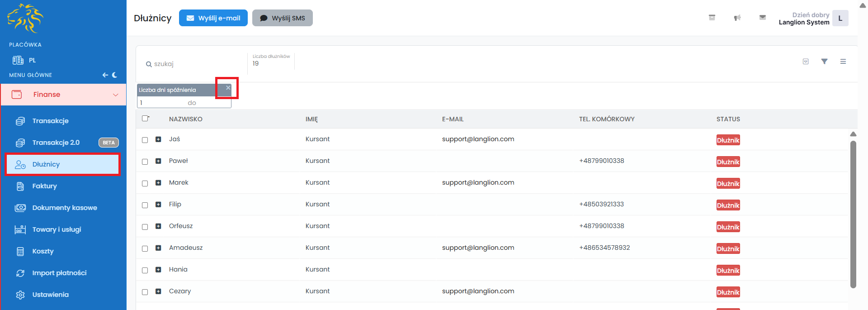This screenshot has height=310, width=868.
Task: Click the szukaj search field
Action: coord(194,64)
